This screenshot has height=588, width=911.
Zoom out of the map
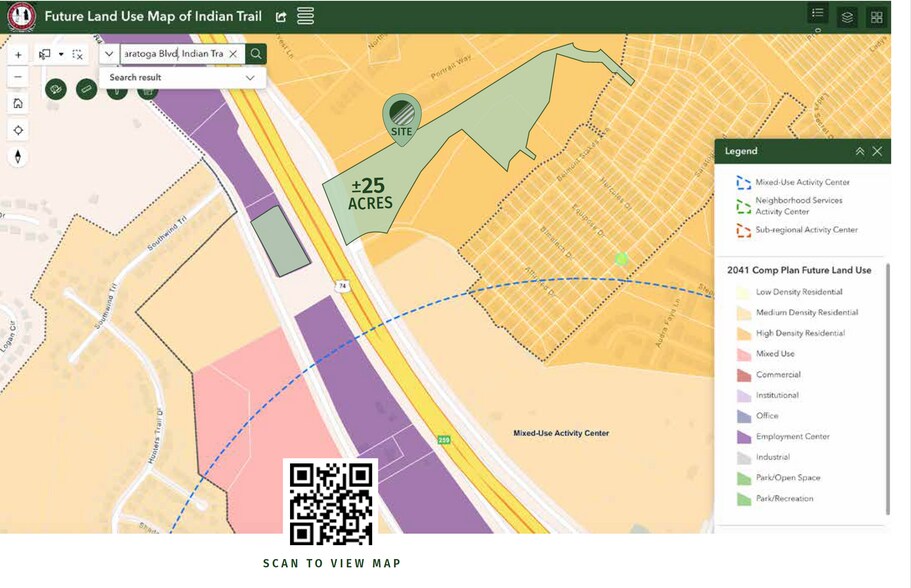pyautogui.click(x=18, y=77)
